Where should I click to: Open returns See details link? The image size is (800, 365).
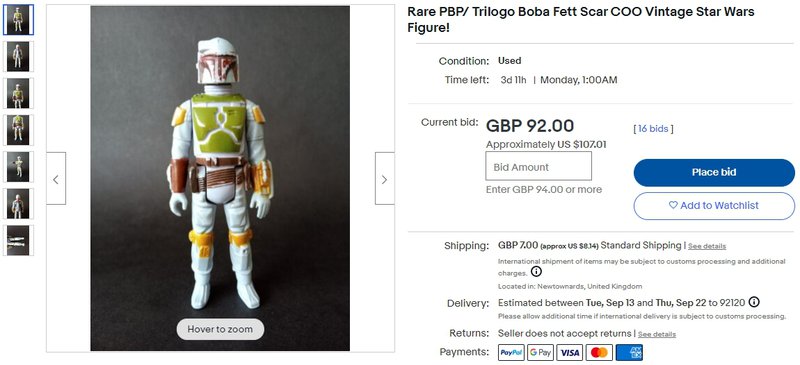657,334
